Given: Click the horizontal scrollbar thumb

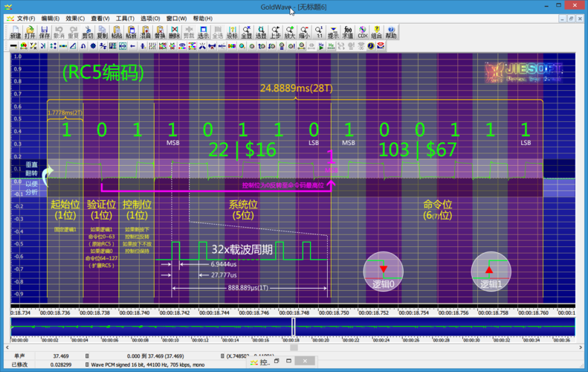Looking at the screenshot, I should (294, 347).
